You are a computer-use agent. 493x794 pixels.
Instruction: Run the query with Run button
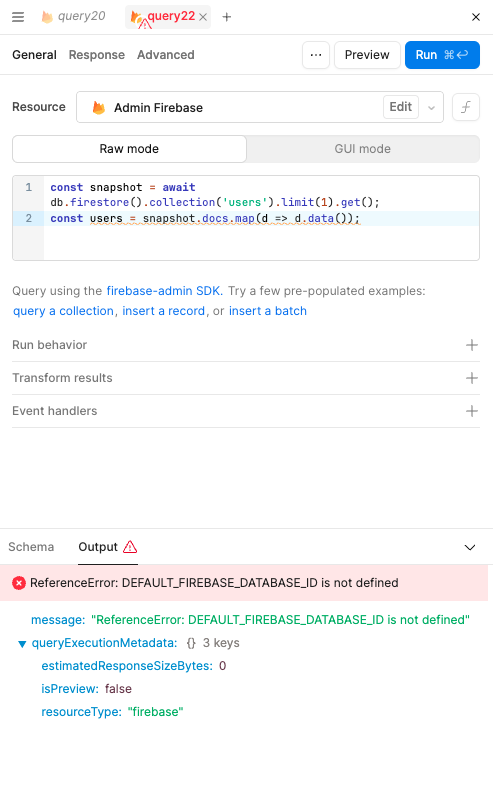(442, 55)
